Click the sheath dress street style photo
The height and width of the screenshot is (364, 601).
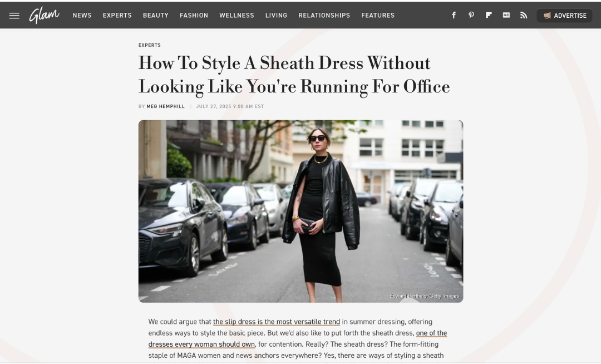(301, 211)
